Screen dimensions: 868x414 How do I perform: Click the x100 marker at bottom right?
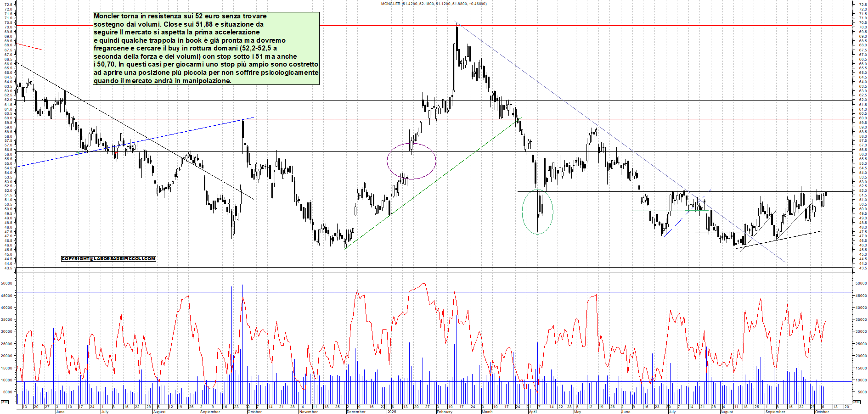tap(857, 402)
